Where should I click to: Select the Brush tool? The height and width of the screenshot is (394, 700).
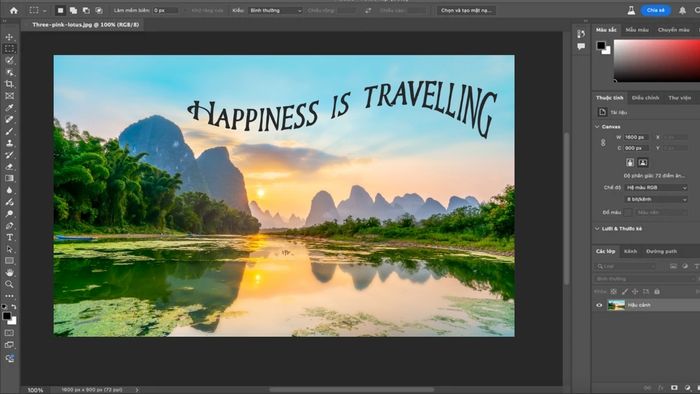9,131
